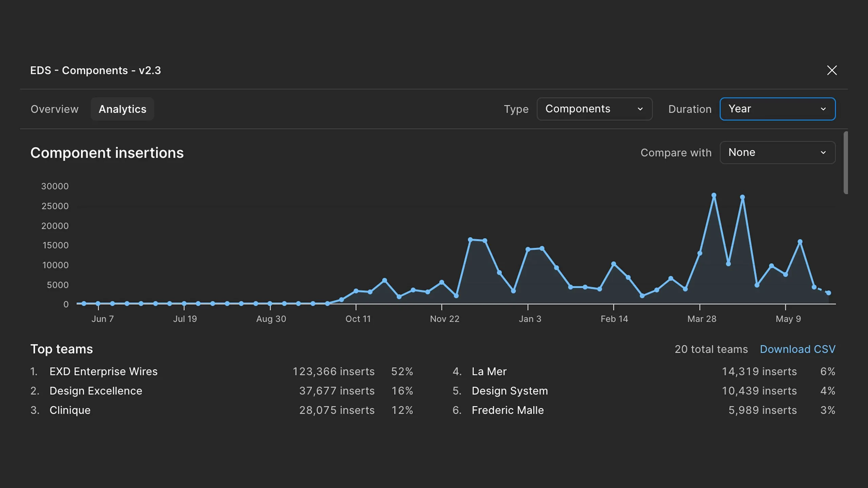Switch to the Overview tab
Image resolution: width=868 pixels, height=488 pixels.
[x=55, y=109]
